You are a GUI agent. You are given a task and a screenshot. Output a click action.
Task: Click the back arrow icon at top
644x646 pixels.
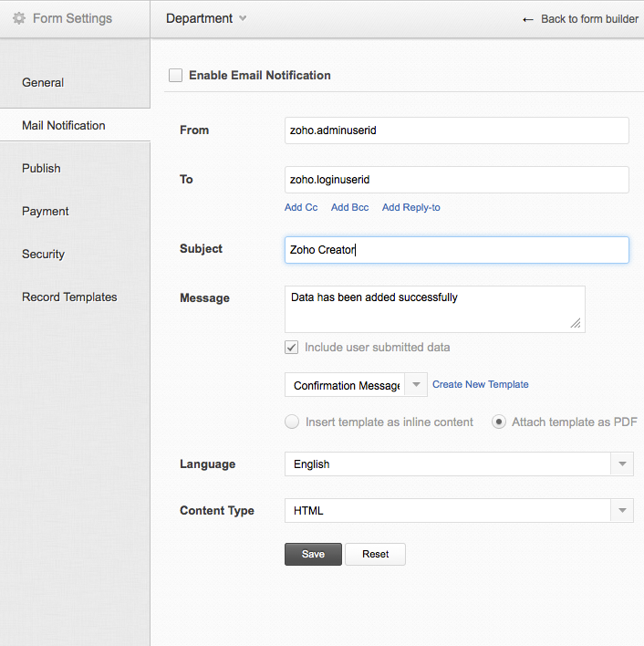tap(527, 19)
